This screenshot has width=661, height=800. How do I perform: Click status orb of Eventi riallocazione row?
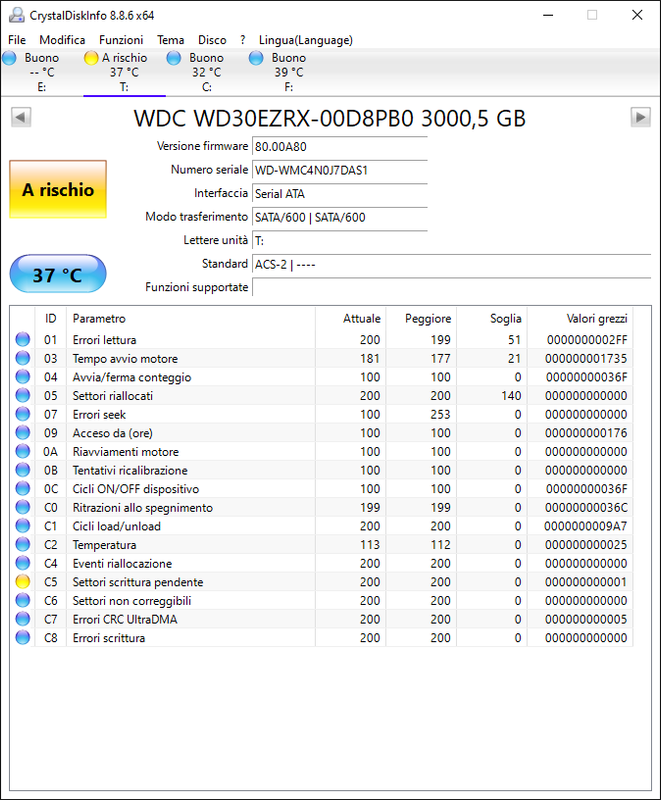click(x=22, y=563)
